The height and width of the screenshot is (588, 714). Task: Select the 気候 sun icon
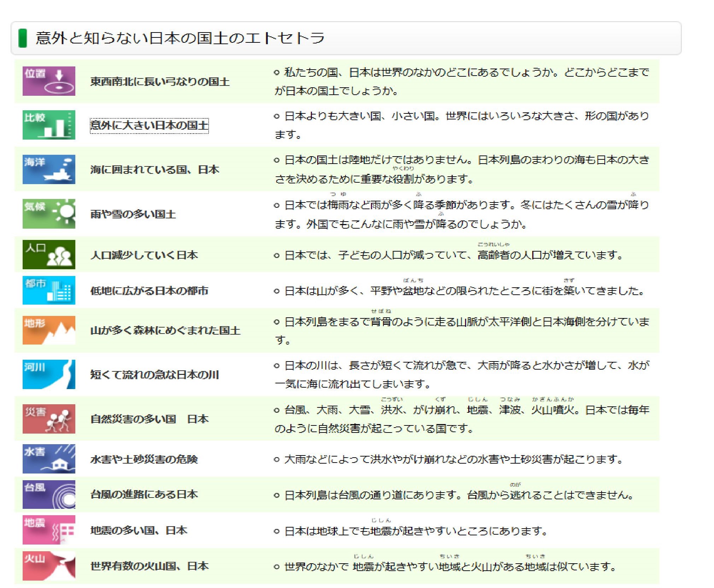tap(49, 213)
